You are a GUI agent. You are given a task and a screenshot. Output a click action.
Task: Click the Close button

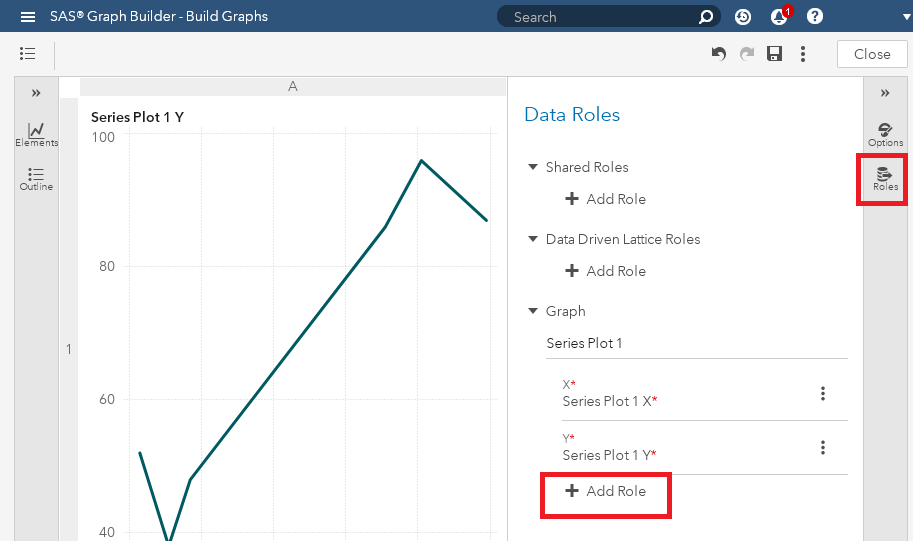(x=872, y=54)
